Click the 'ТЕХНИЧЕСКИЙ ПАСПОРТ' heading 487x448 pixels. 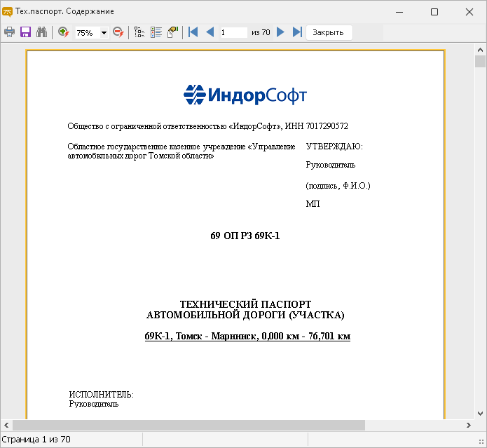(x=245, y=304)
